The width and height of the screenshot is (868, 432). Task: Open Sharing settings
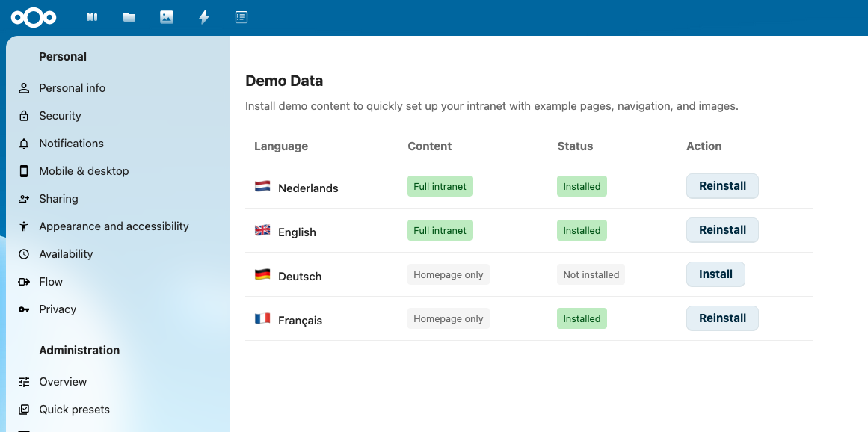pos(58,198)
